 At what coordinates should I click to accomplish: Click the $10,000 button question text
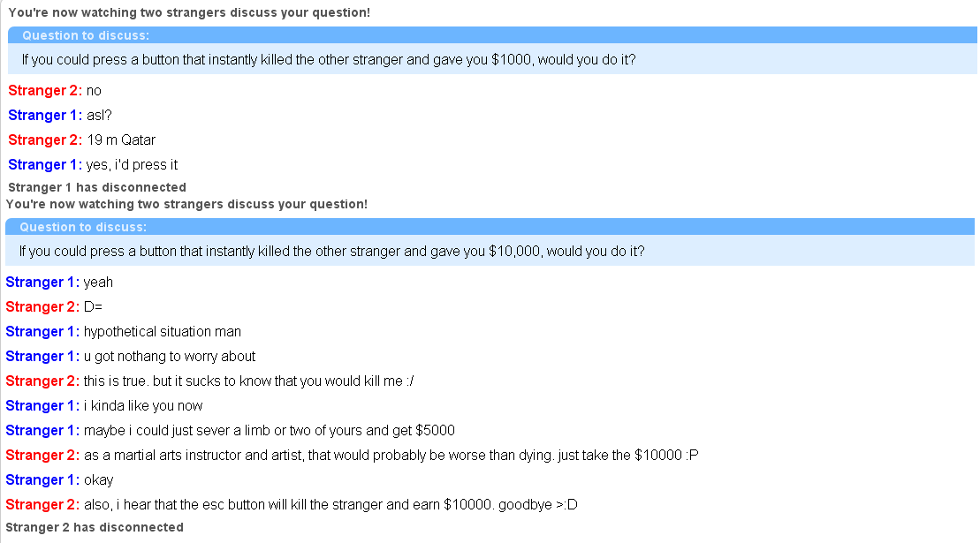[331, 252]
